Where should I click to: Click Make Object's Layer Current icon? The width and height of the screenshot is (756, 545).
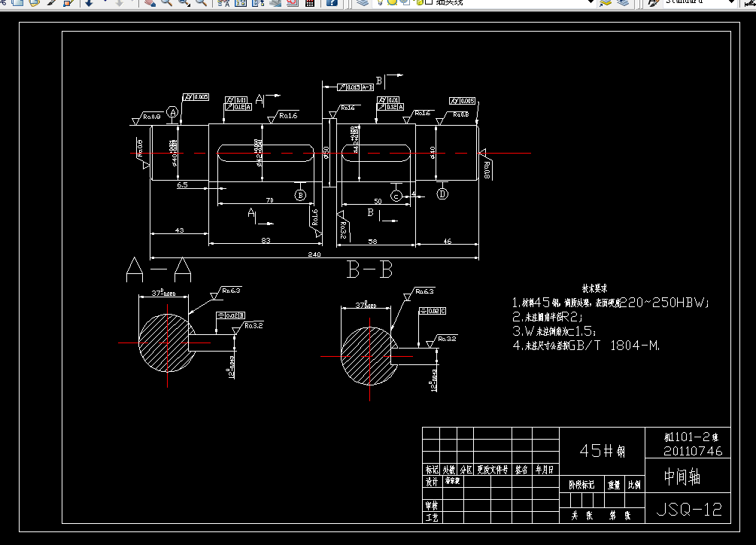[606, 2]
